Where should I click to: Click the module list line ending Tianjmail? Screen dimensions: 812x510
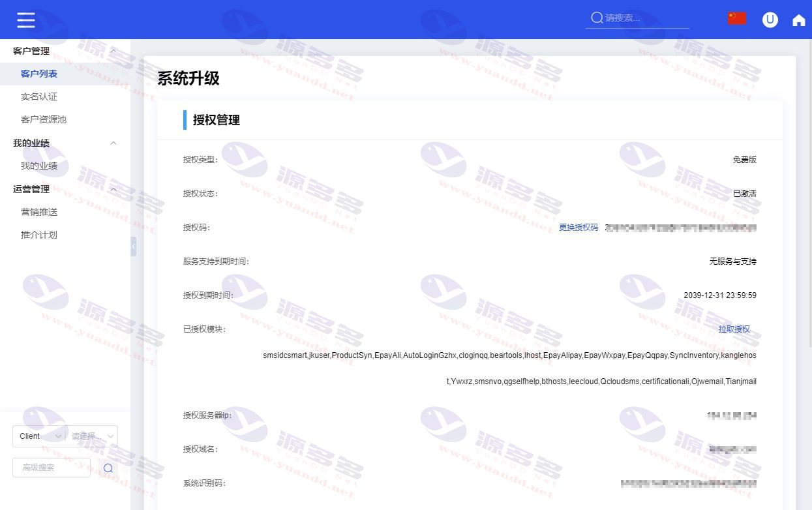coord(601,382)
